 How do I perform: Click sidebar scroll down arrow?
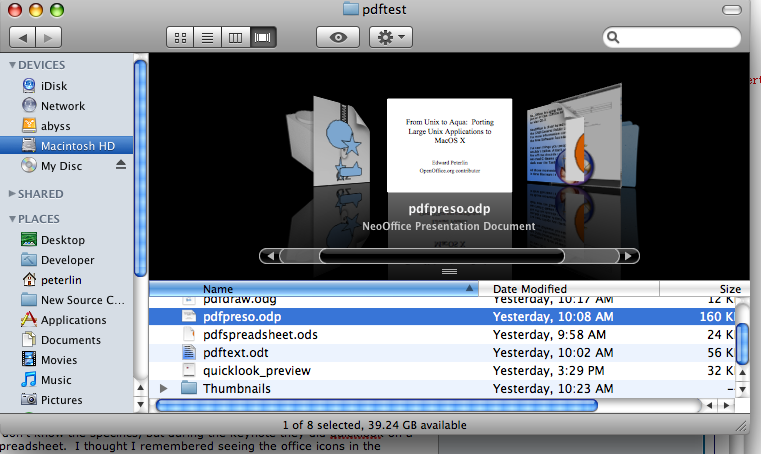click(x=140, y=404)
